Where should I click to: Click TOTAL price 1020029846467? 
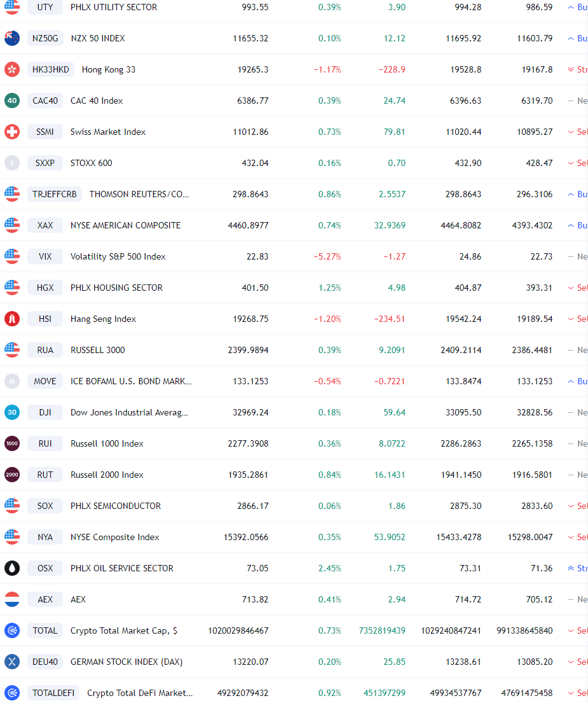pyautogui.click(x=238, y=630)
